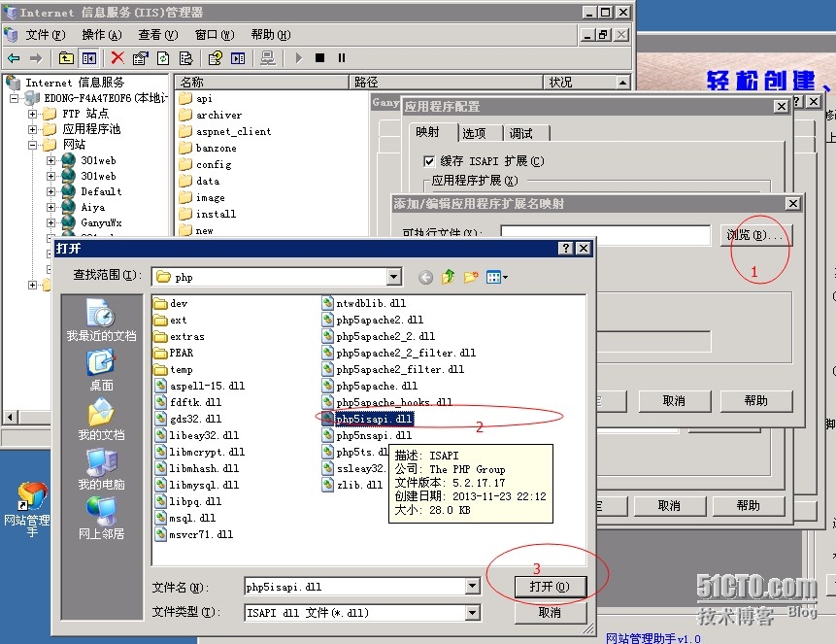Image resolution: width=836 pixels, height=644 pixels.
Task: Select the aspnet_client folder in IIS list
Action: click(225, 131)
